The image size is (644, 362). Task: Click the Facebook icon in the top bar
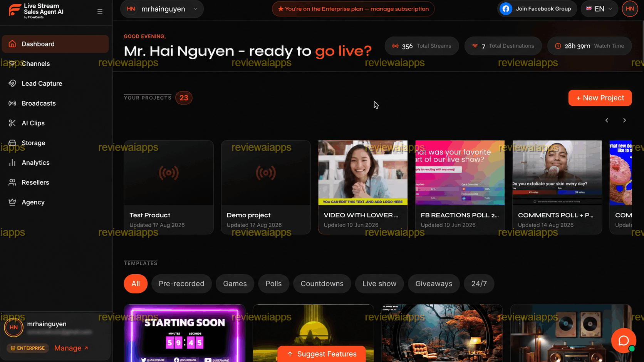(506, 9)
